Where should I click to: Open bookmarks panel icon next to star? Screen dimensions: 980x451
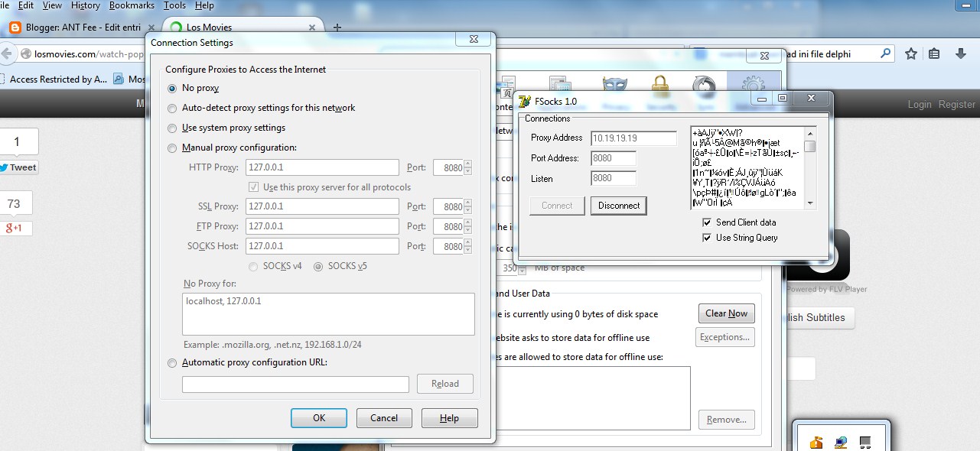tap(933, 54)
